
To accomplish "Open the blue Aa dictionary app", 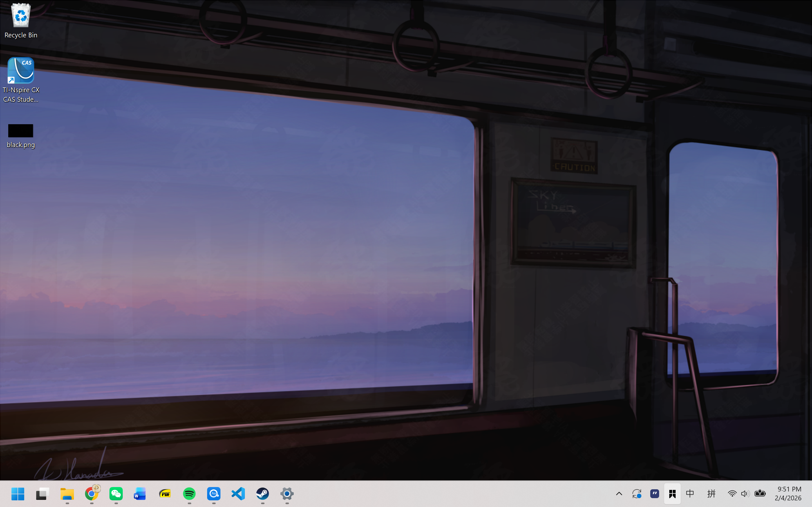I will pos(214,494).
